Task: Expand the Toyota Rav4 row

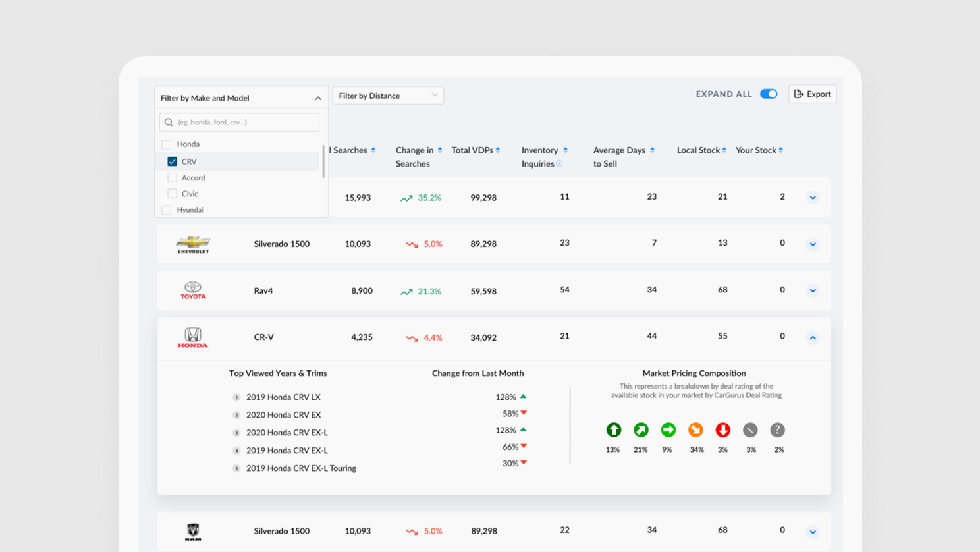Action: coord(813,290)
